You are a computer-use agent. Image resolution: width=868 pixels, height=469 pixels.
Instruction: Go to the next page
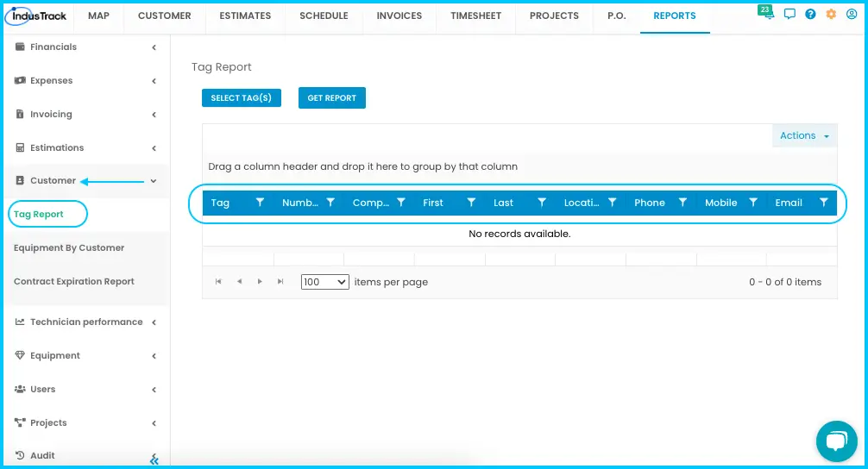260,282
